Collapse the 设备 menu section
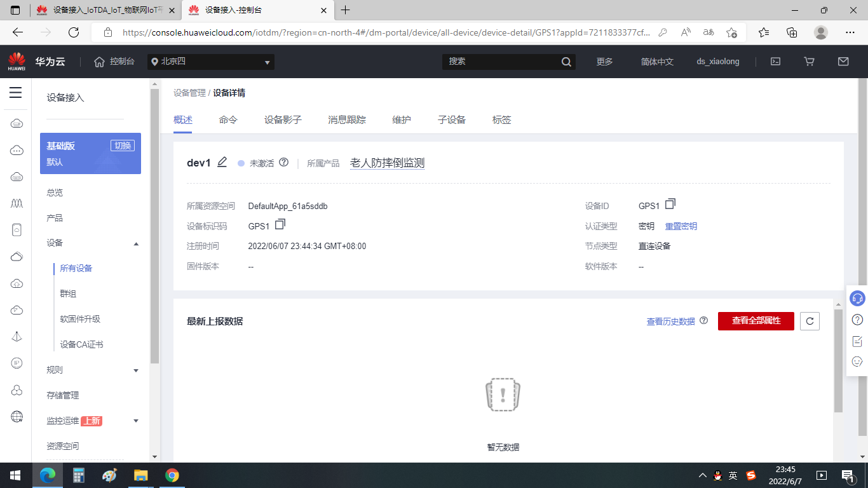The image size is (868, 488). pyautogui.click(x=136, y=243)
